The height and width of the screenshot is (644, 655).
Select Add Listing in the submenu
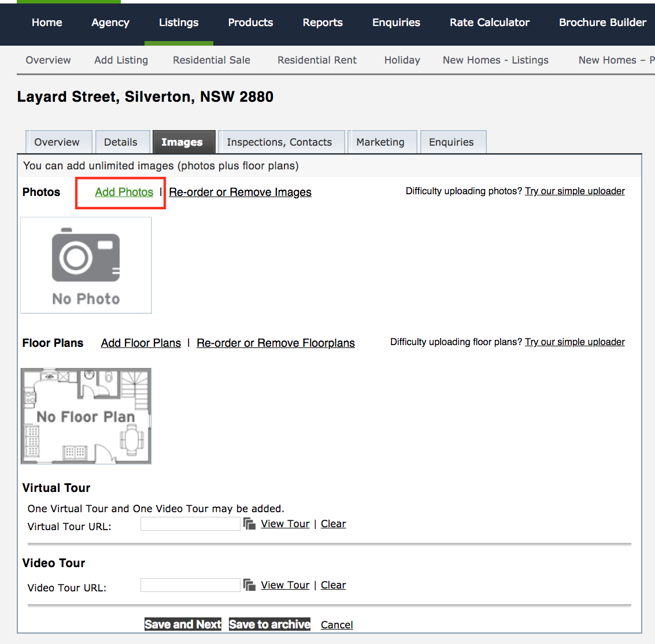121,60
